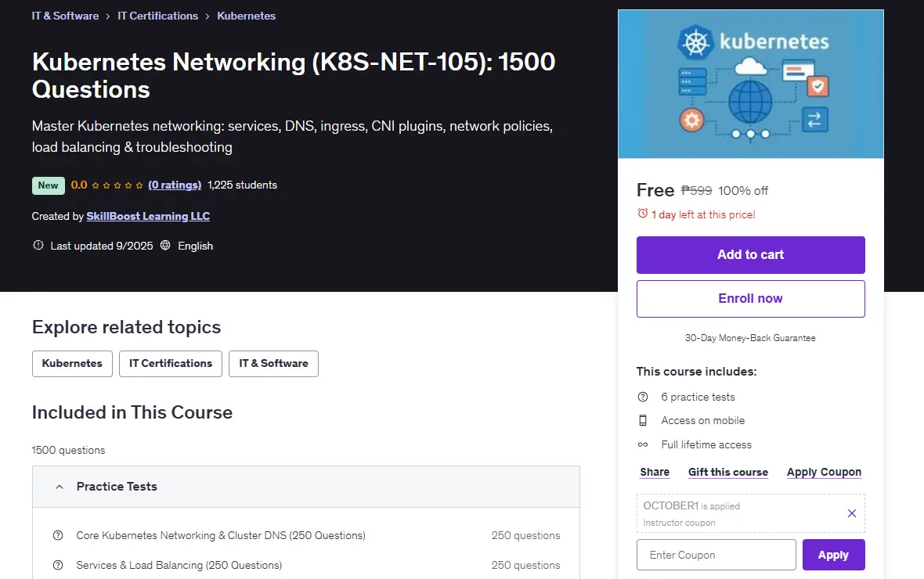Click the globe icon next to English
The image size is (924, 579).
click(x=165, y=245)
